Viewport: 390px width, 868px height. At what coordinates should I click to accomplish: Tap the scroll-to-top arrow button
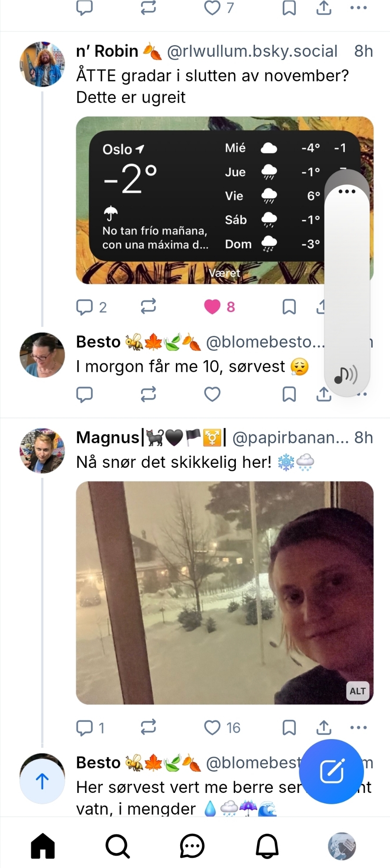[42, 781]
